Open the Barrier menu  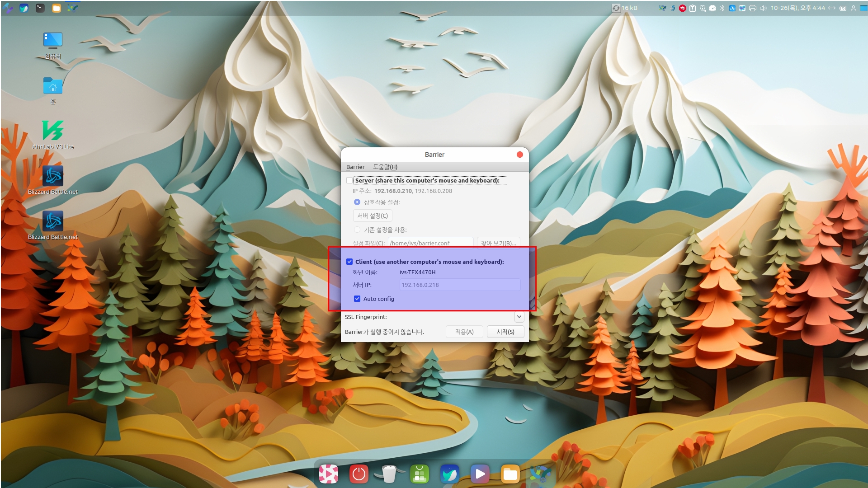point(355,167)
